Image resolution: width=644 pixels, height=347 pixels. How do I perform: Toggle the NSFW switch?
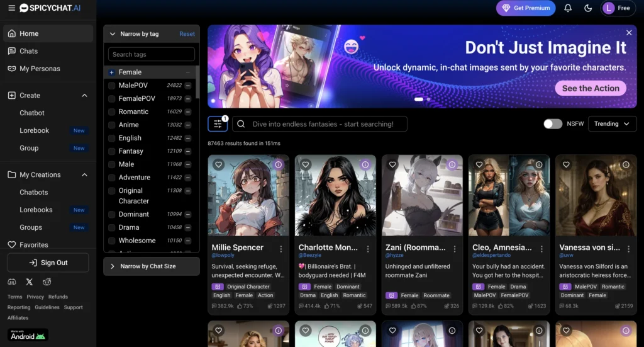[x=552, y=124]
